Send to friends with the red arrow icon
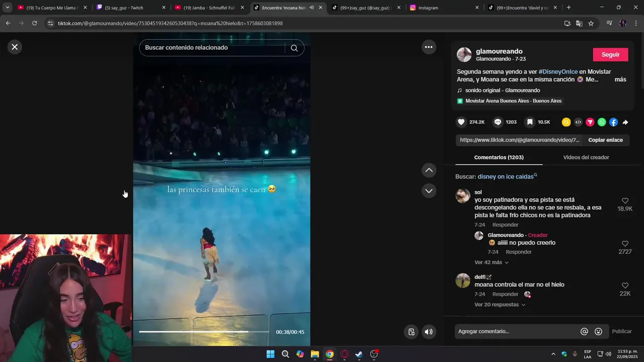 [590, 122]
